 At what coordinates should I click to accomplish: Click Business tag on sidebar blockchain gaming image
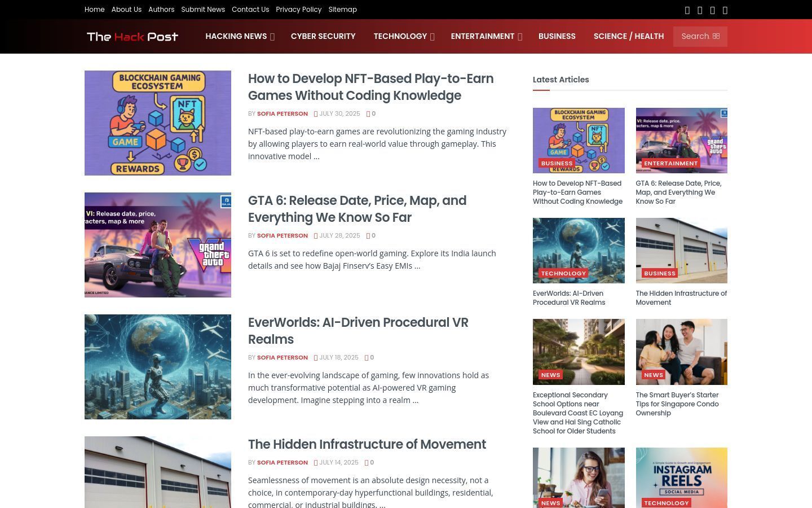coord(557,163)
